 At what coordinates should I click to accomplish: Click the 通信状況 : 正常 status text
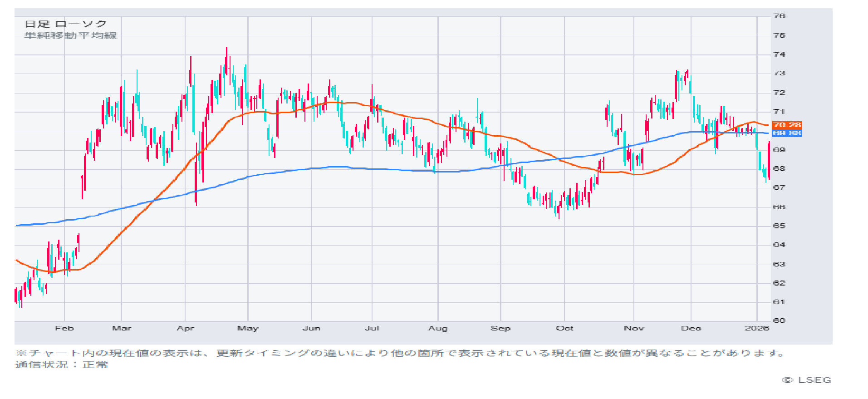point(61,365)
